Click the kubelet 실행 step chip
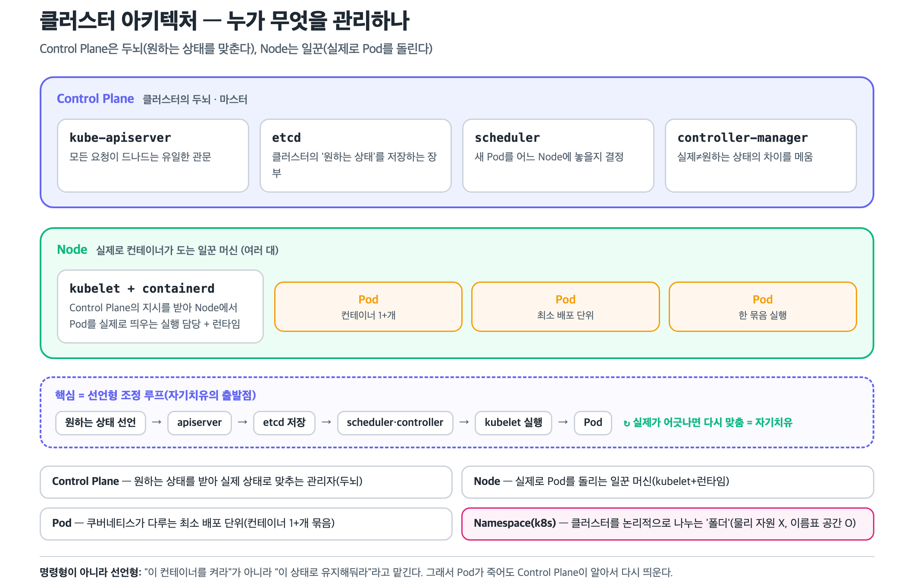The height and width of the screenshot is (588, 914). (x=513, y=423)
